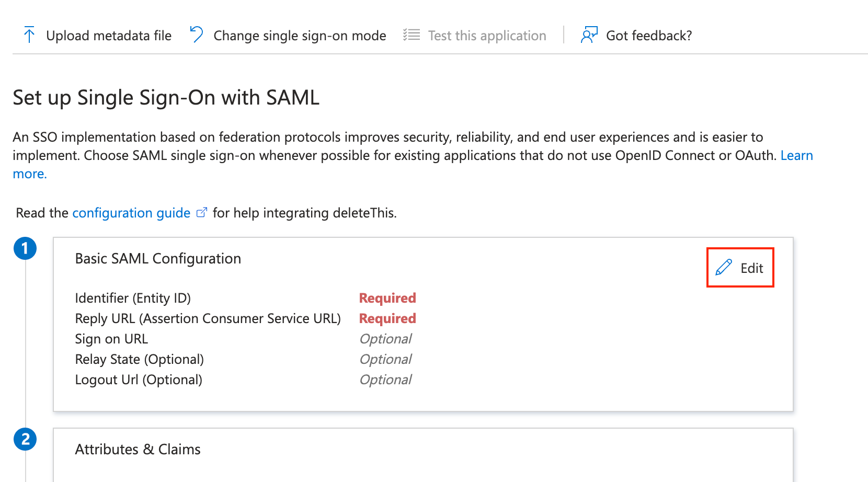The image size is (868, 482).
Task: Click the upload arrow icon
Action: [x=29, y=35]
